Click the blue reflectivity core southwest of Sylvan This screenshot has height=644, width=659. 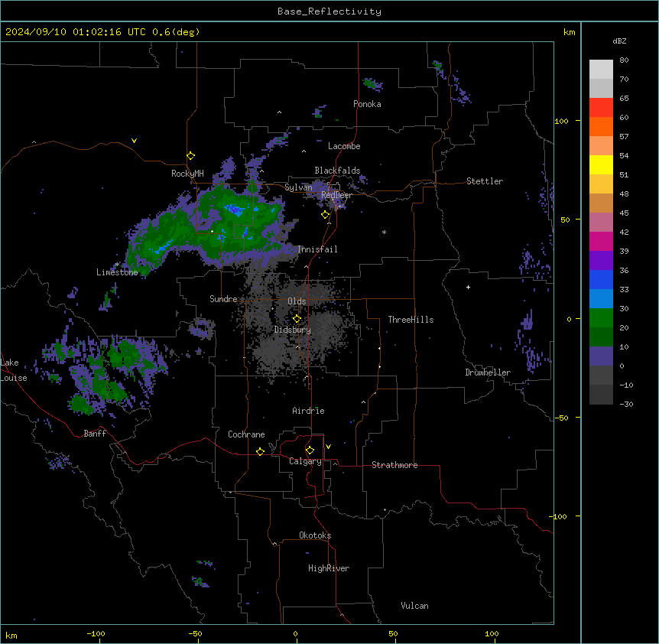(x=234, y=209)
